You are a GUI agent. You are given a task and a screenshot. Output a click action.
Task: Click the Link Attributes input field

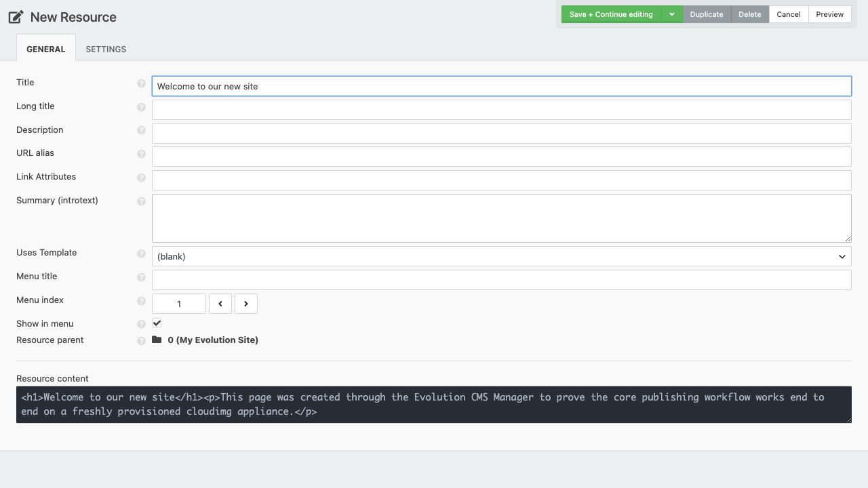[502, 180]
